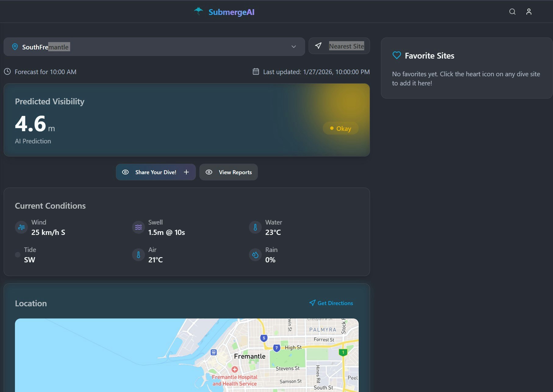Screen dimensions: 553x392
Task: Click the eye icon on View Reports
Action: [x=209, y=172]
